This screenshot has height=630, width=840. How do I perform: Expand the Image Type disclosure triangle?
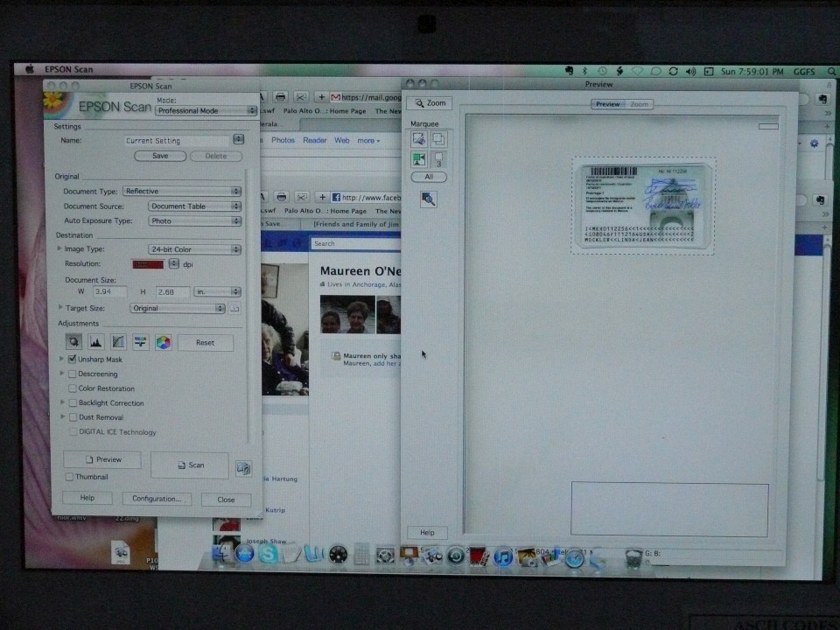pos(59,248)
